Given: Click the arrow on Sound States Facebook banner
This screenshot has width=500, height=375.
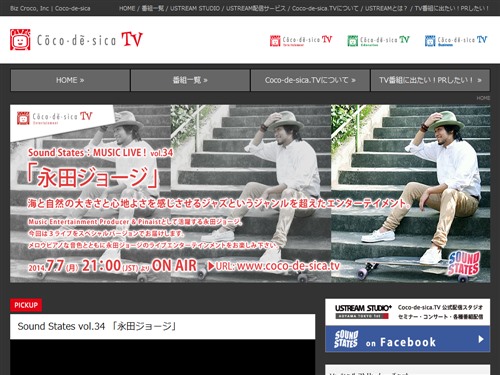Looking at the screenshot, I should pos(481,339).
